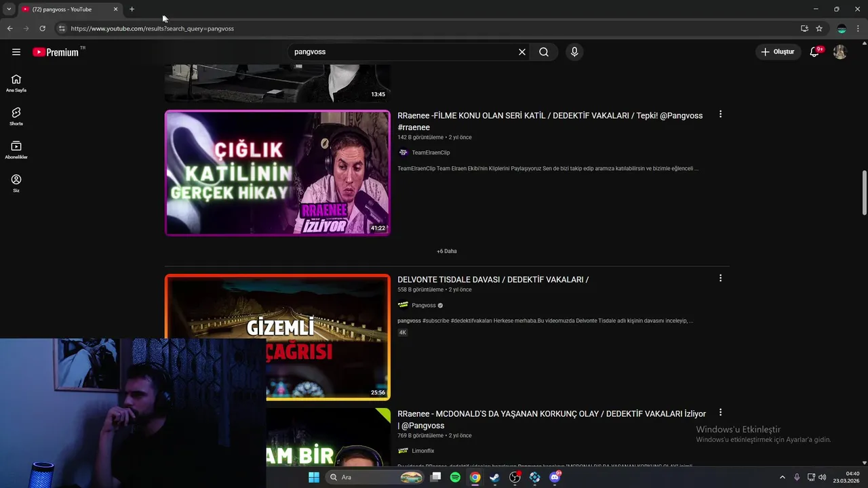Open OBS Studio from the taskbar
This screenshot has width=868, height=488.
coord(515,477)
